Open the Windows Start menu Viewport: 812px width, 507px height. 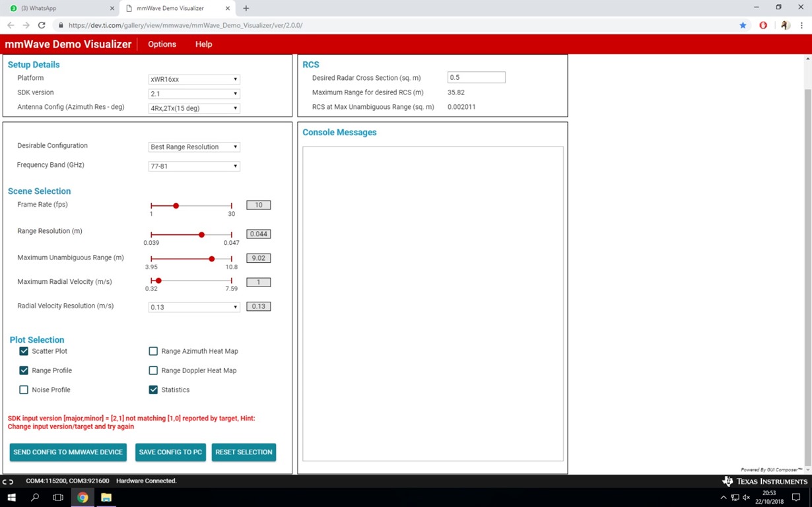click(x=11, y=497)
